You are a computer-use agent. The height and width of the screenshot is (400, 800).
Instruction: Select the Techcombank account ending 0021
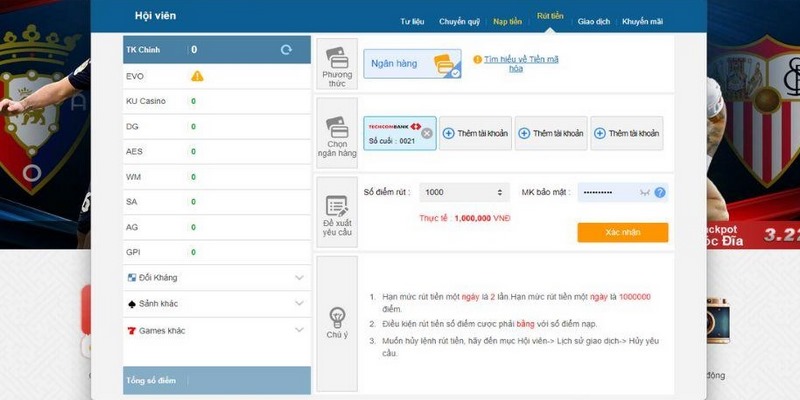(395, 133)
